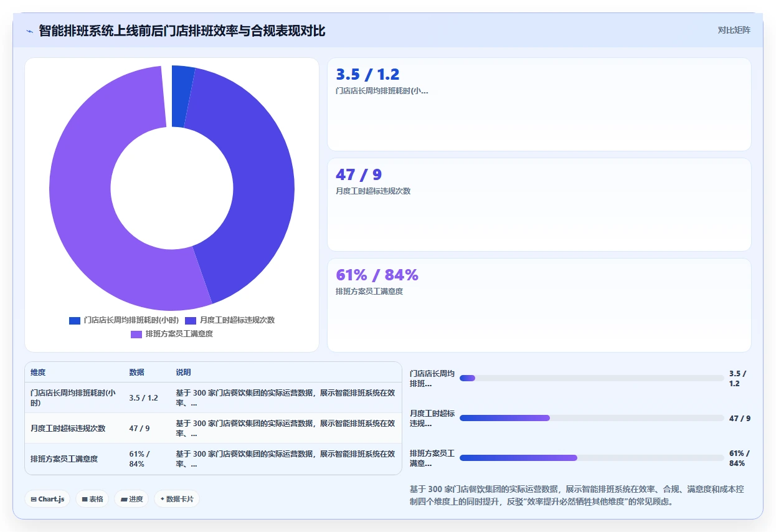Viewport: 776px width, 532px height.
Task: Open the 61% / 84% data card
Action: [539, 305]
